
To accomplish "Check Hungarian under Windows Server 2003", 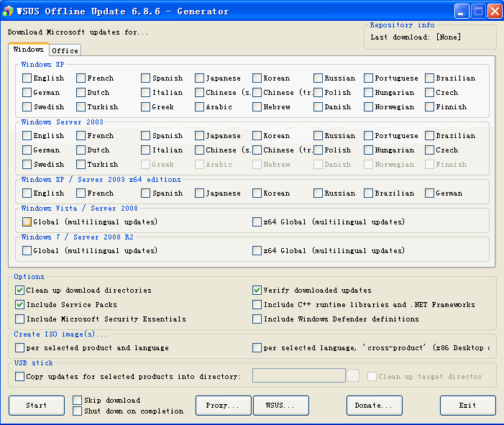I will pyautogui.click(x=369, y=150).
